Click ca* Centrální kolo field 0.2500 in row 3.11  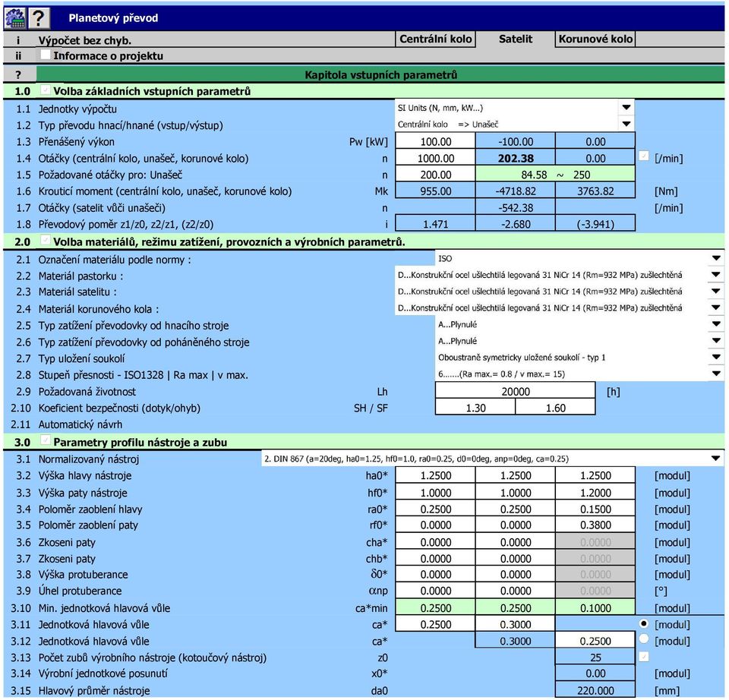click(436, 625)
